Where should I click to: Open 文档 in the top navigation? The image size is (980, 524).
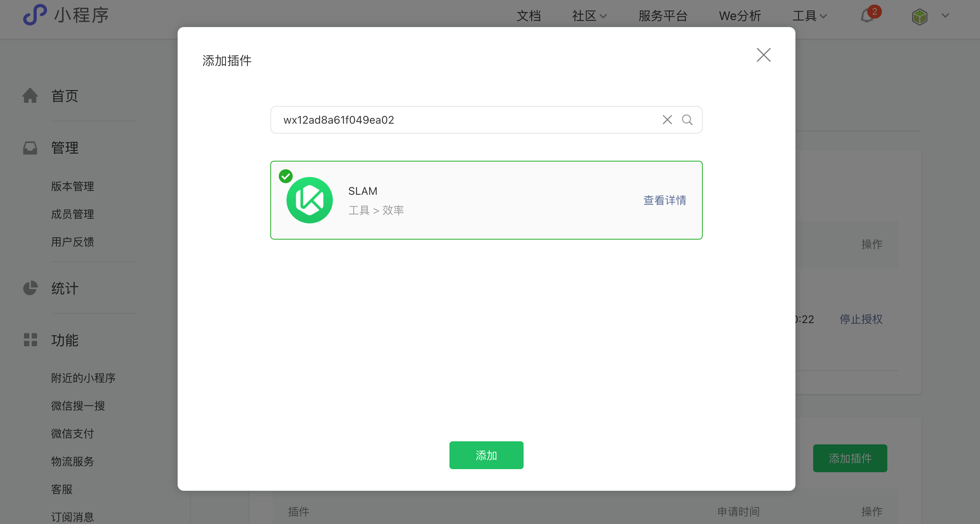click(529, 16)
